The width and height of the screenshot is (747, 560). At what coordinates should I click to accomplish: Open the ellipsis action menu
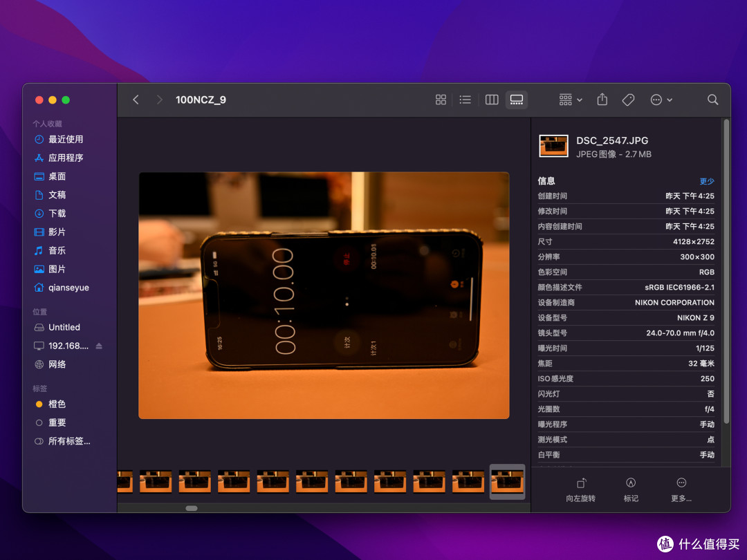click(x=661, y=100)
